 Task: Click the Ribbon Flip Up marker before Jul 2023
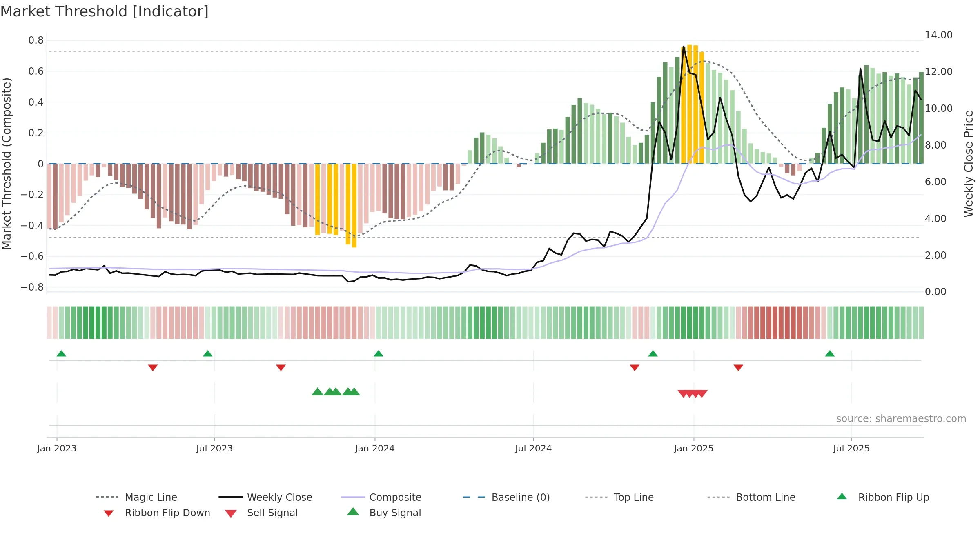click(x=207, y=353)
